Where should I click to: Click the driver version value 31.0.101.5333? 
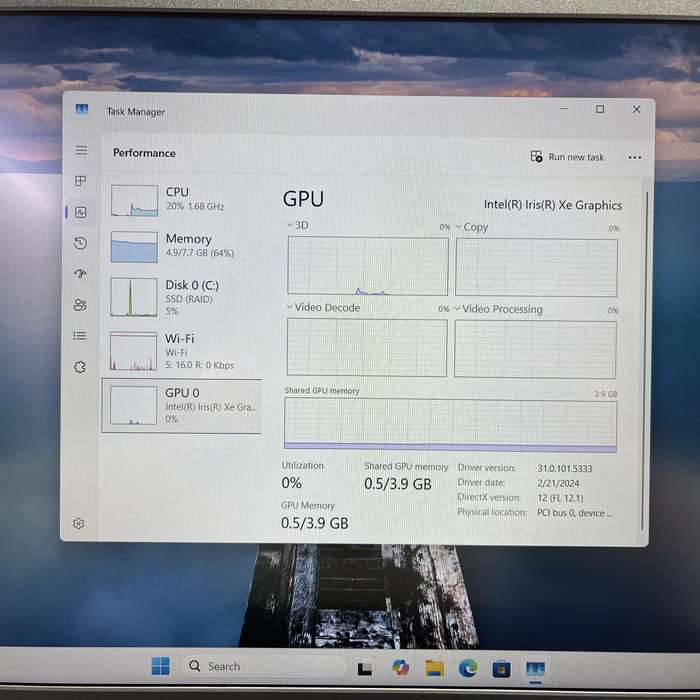click(565, 468)
